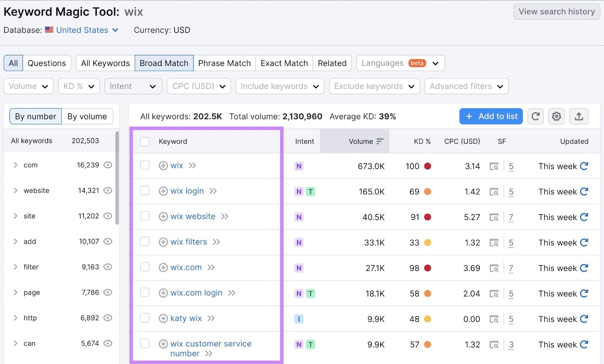604x364 pixels.
Task: Open View search history
Action: click(556, 12)
